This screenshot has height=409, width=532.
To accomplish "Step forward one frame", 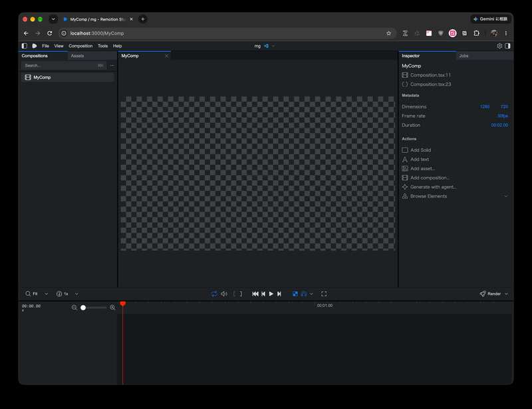I will [279, 294].
